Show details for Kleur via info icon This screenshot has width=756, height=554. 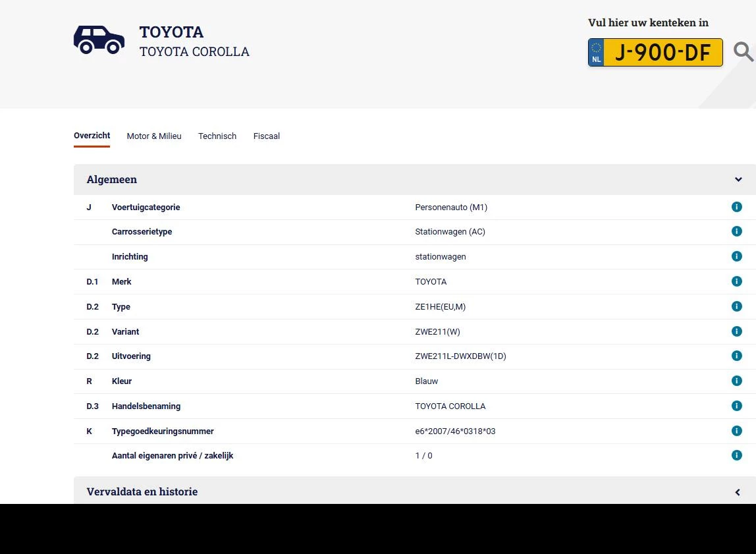737,381
